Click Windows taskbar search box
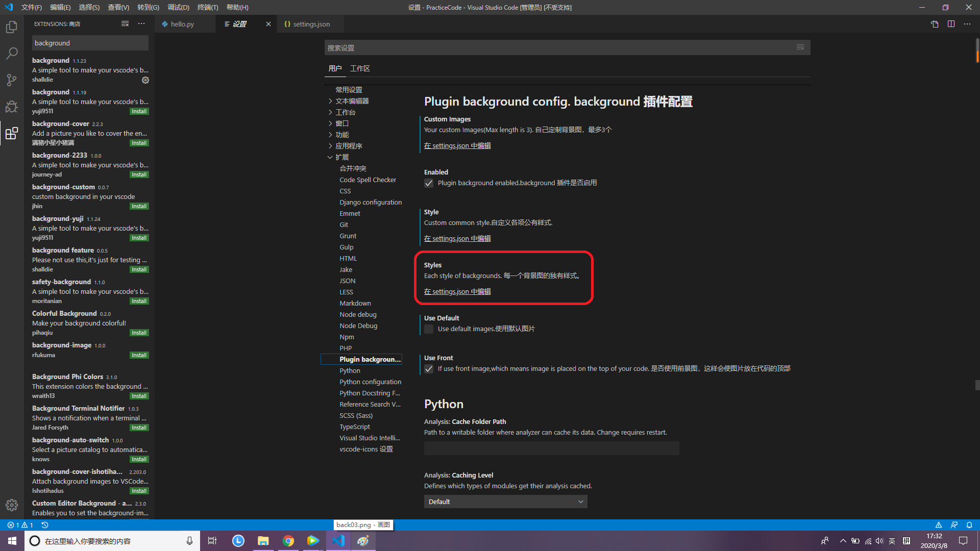The height and width of the screenshot is (551, 980). coord(111,541)
